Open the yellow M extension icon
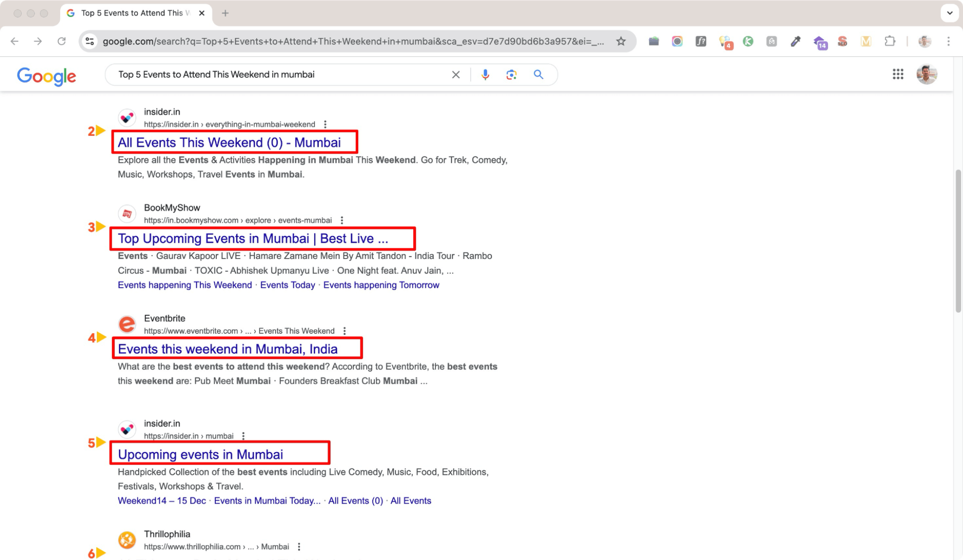Viewport: 963px width, 560px height. 866,41
